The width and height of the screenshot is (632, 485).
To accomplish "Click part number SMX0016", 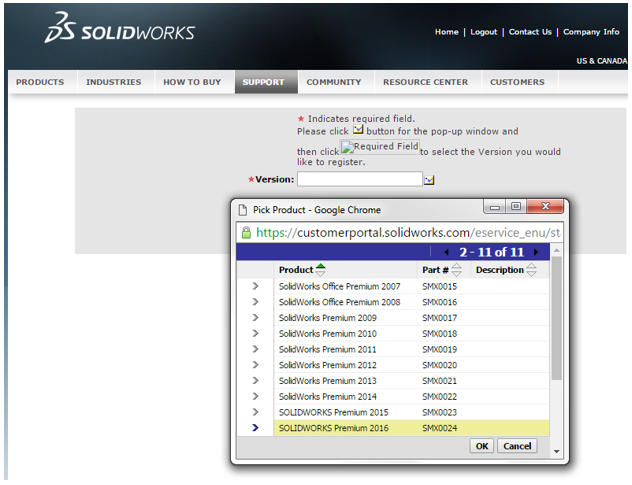I will (x=439, y=302).
